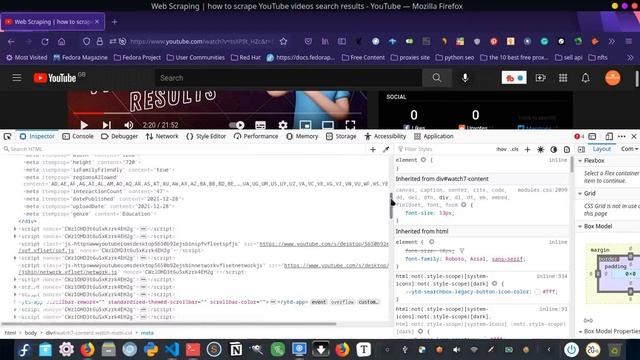Pick a color with the eyedropper

click(386, 149)
